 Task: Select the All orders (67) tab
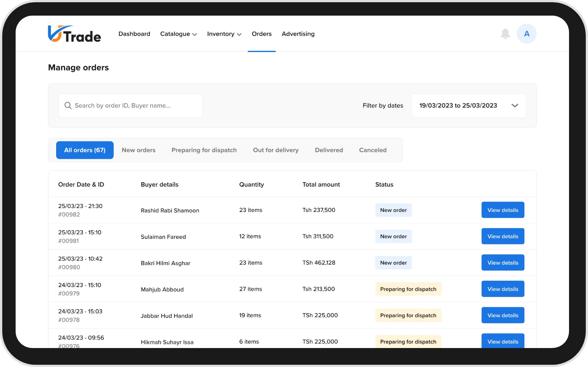tap(85, 150)
